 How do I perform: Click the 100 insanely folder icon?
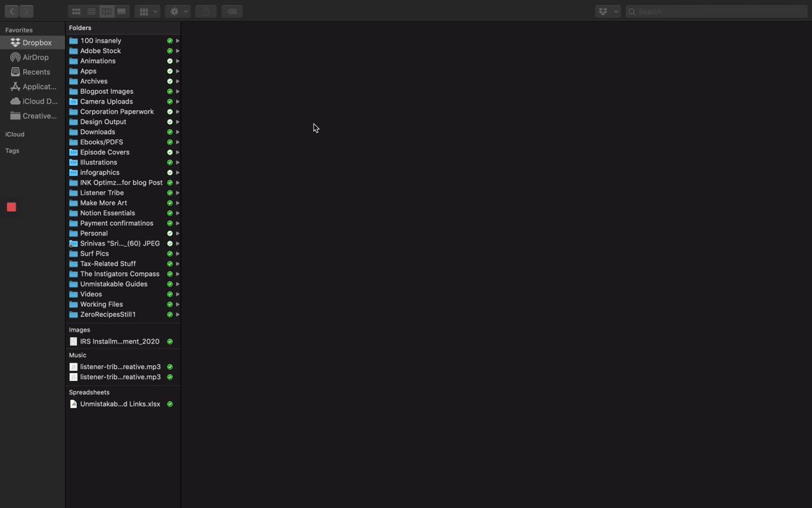click(x=73, y=40)
